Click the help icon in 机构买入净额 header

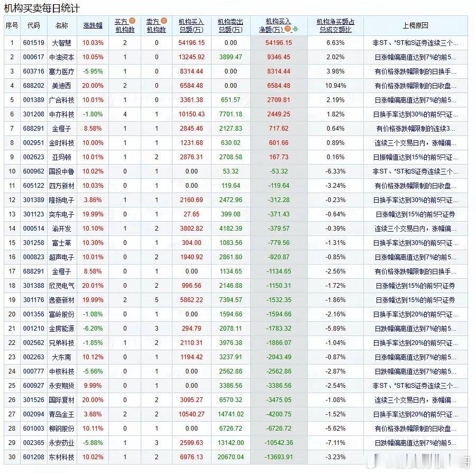coord(288,29)
